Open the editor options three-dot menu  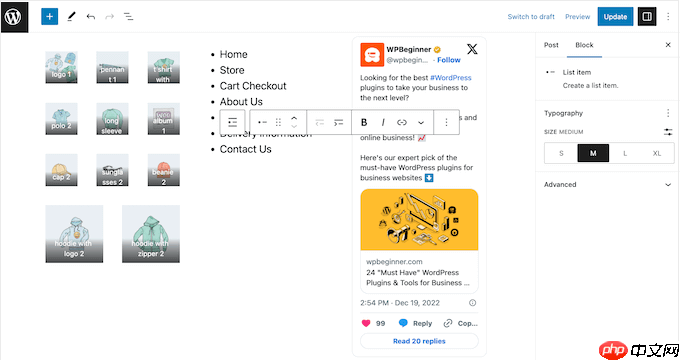(668, 16)
